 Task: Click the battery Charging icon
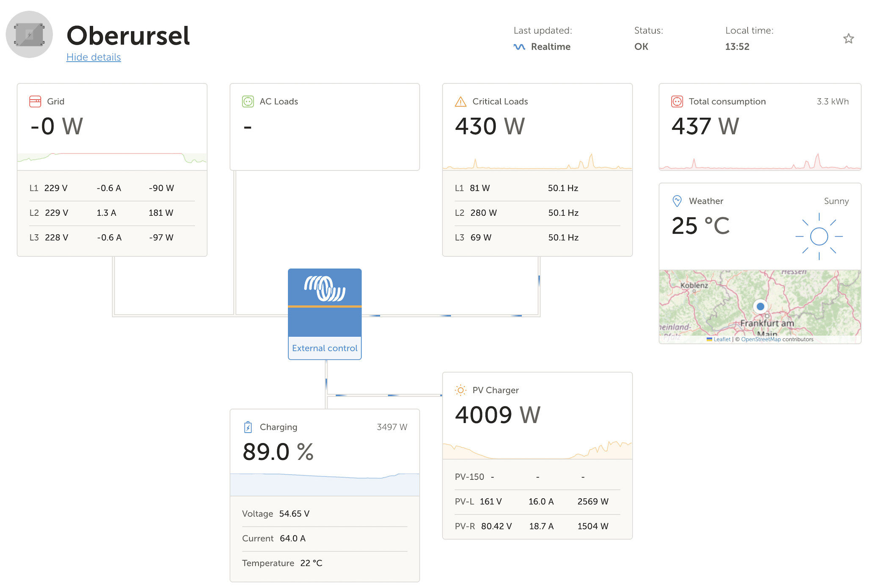pyautogui.click(x=248, y=427)
